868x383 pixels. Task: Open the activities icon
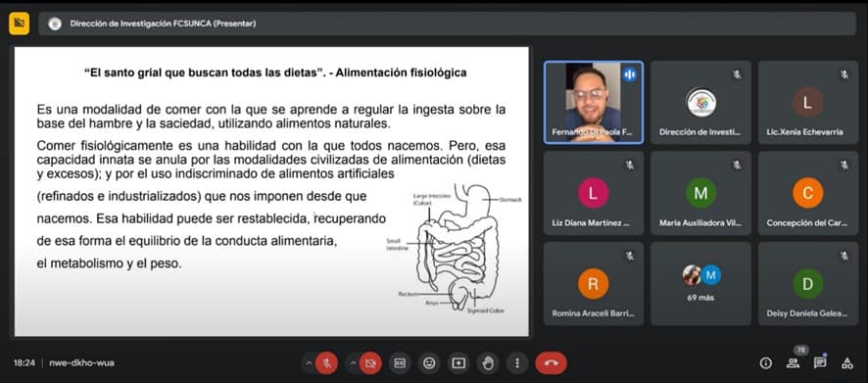point(847,363)
